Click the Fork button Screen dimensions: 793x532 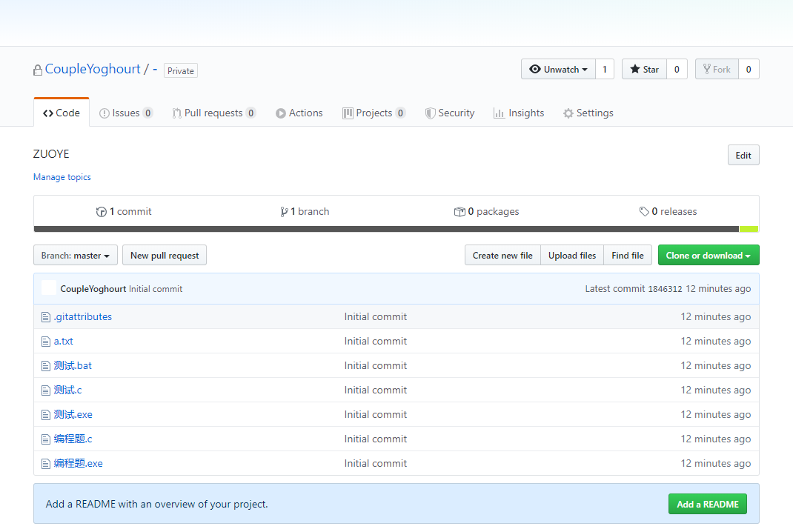click(717, 70)
